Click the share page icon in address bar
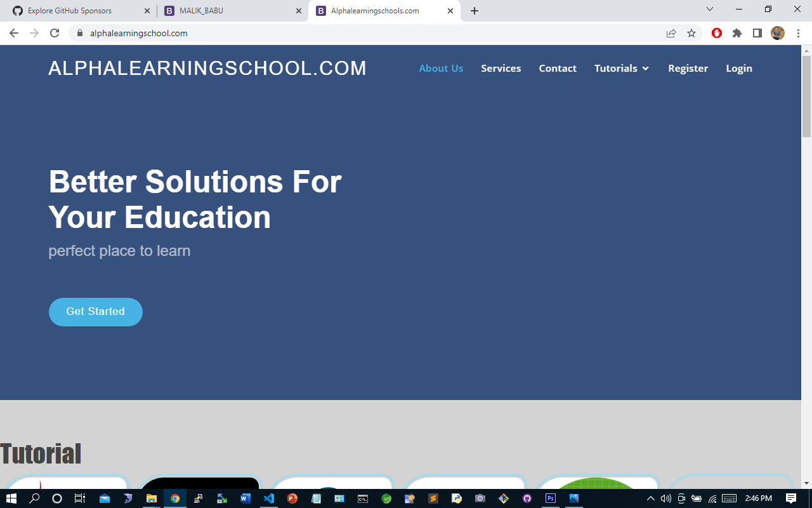The width and height of the screenshot is (812, 508). [x=671, y=33]
